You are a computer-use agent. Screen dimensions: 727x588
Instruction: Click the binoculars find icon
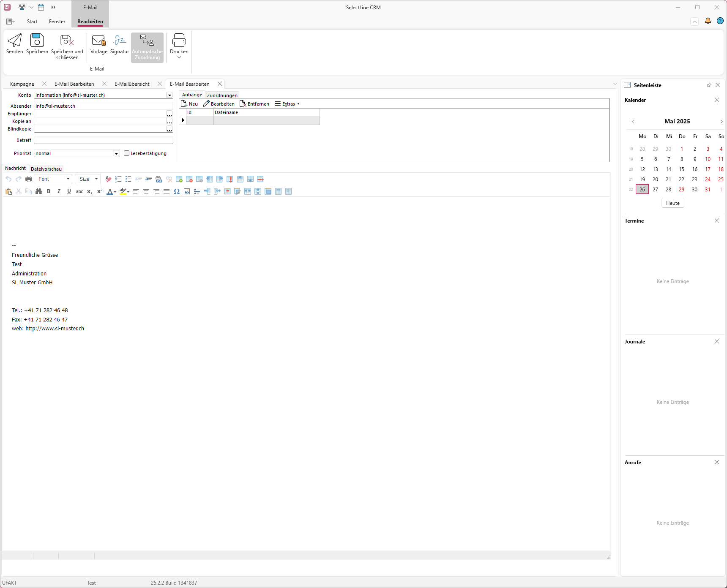(x=39, y=191)
